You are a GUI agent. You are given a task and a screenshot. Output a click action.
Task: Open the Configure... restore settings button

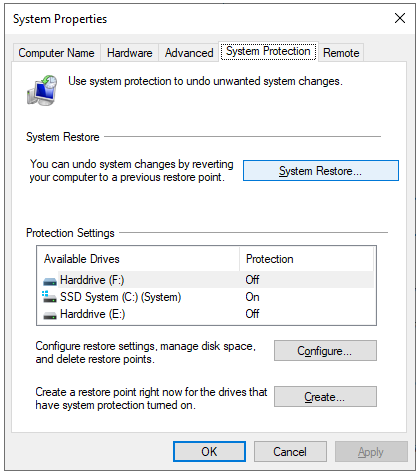pos(325,351)
